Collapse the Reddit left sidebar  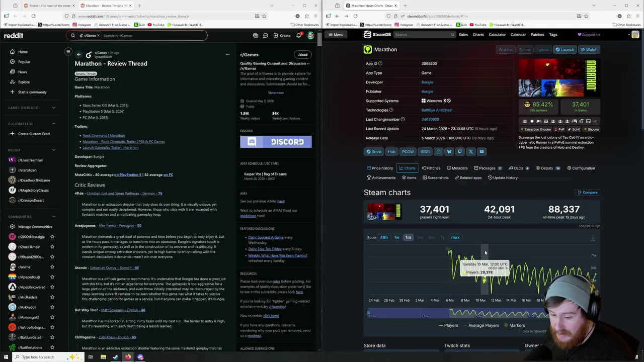[x=68, y=51]
